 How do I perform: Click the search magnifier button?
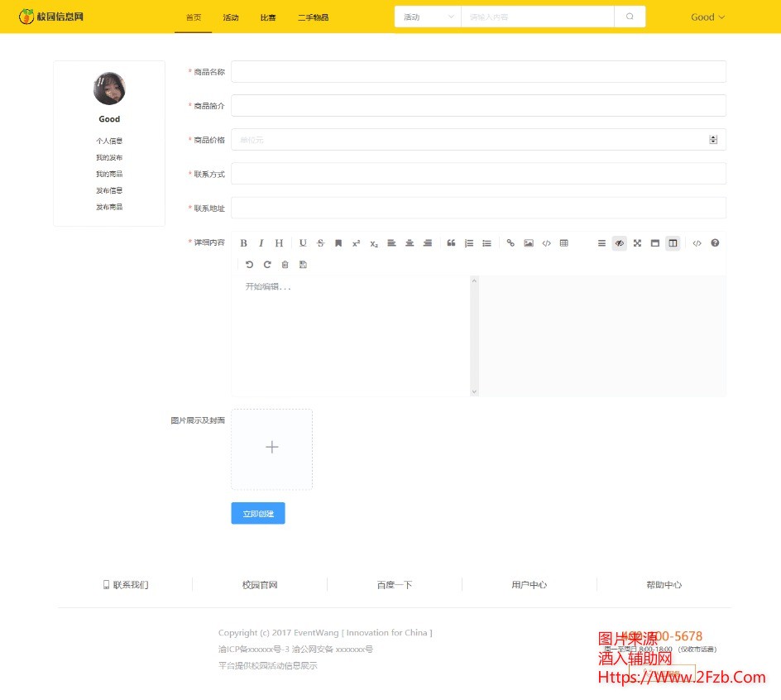(630, 17)
